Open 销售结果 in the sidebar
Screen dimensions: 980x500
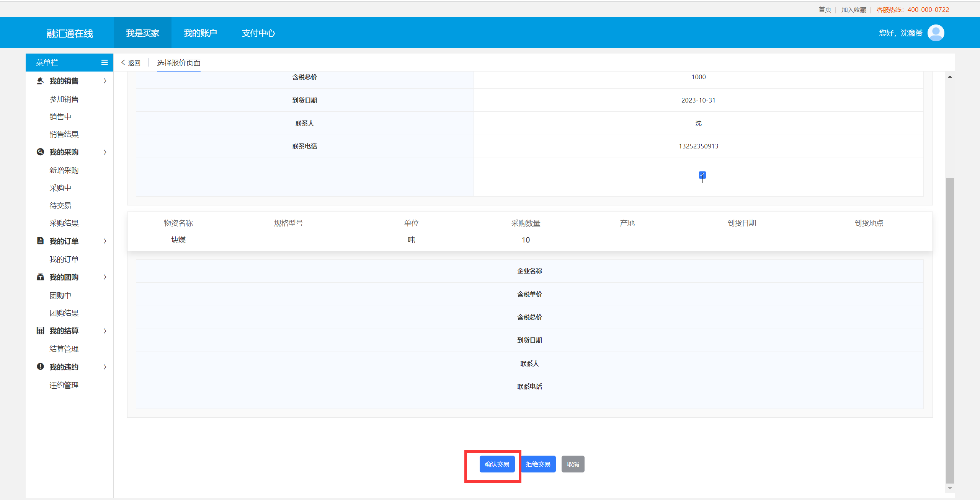coord(64,134)
